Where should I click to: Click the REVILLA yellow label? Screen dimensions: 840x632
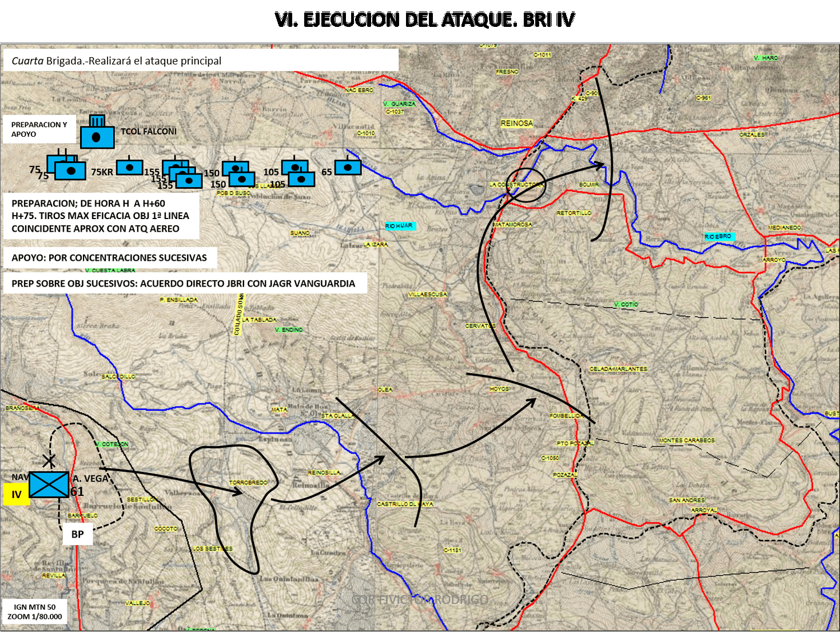pyautogui.click(x=53, y=576)
